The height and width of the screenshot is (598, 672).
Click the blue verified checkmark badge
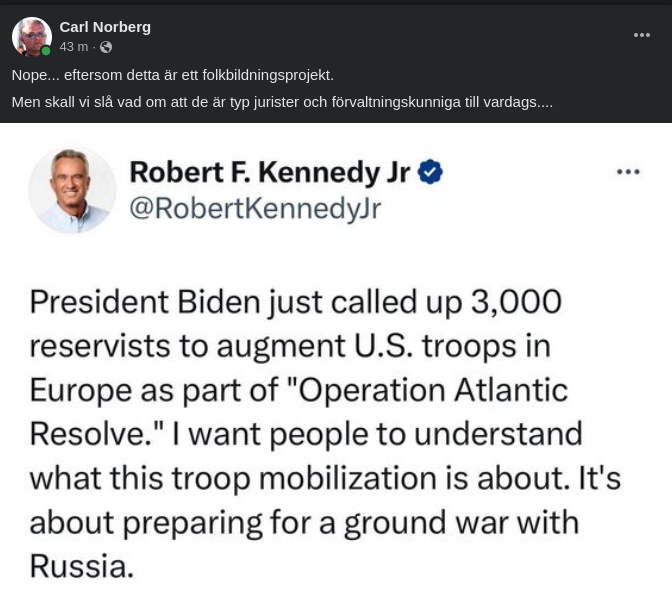coord(430,172)
